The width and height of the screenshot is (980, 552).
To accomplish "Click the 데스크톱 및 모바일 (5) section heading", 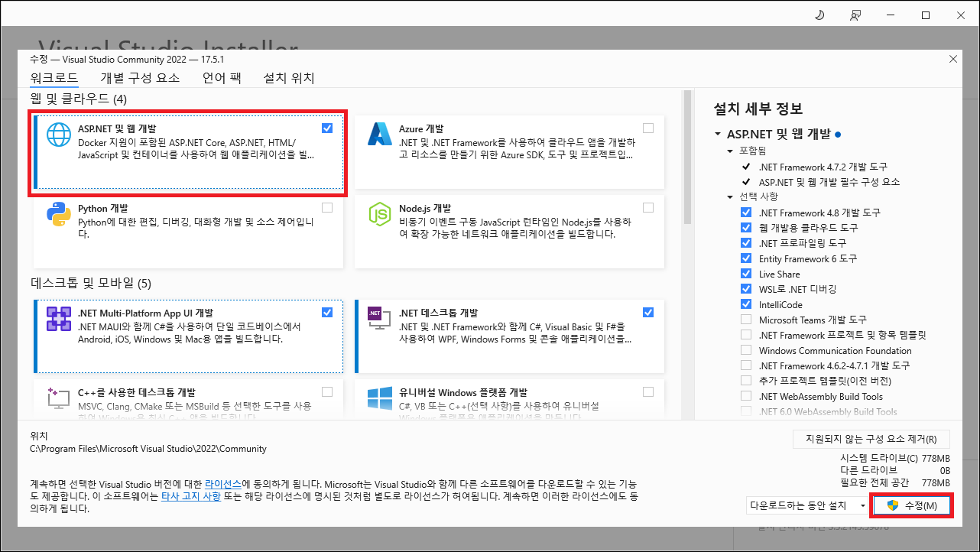I will click(91, 283).
